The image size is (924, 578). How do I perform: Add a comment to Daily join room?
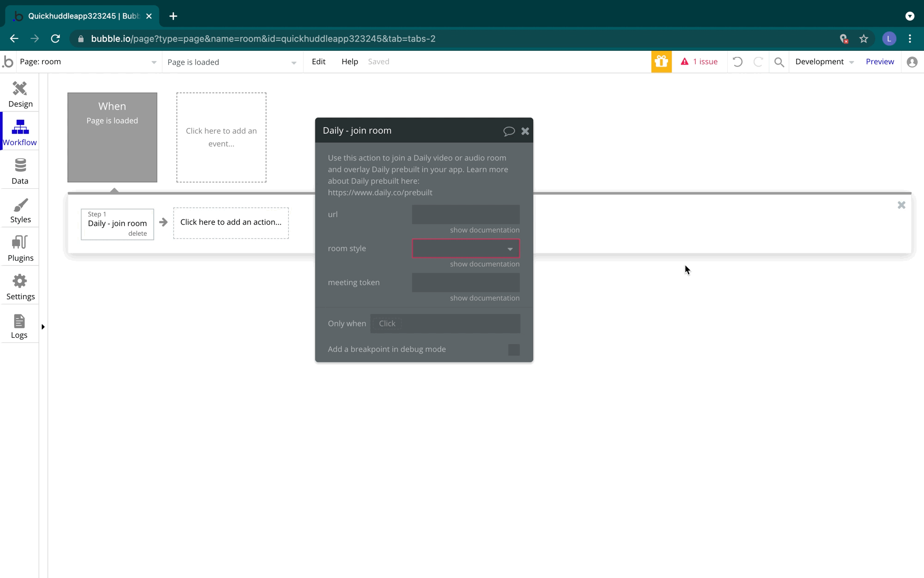pos(509,131)
